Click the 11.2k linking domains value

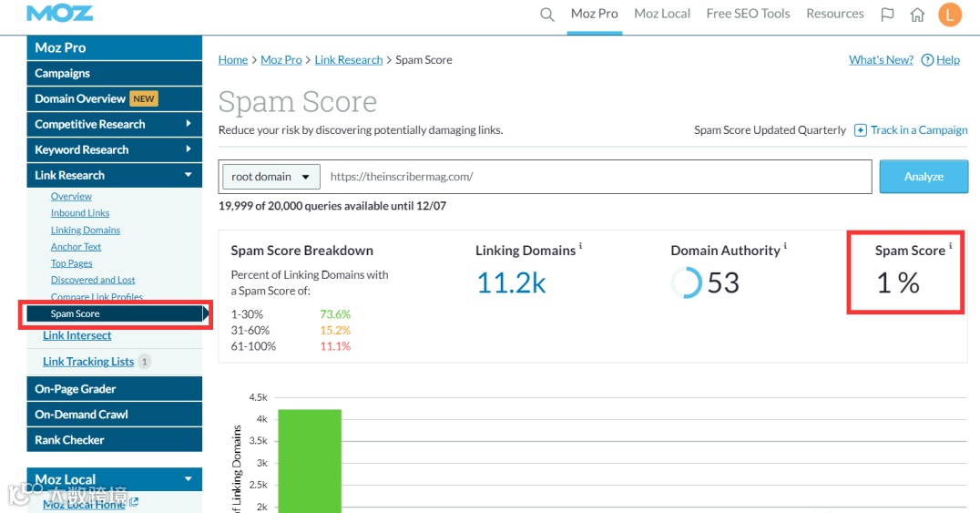tap(511, 282)
